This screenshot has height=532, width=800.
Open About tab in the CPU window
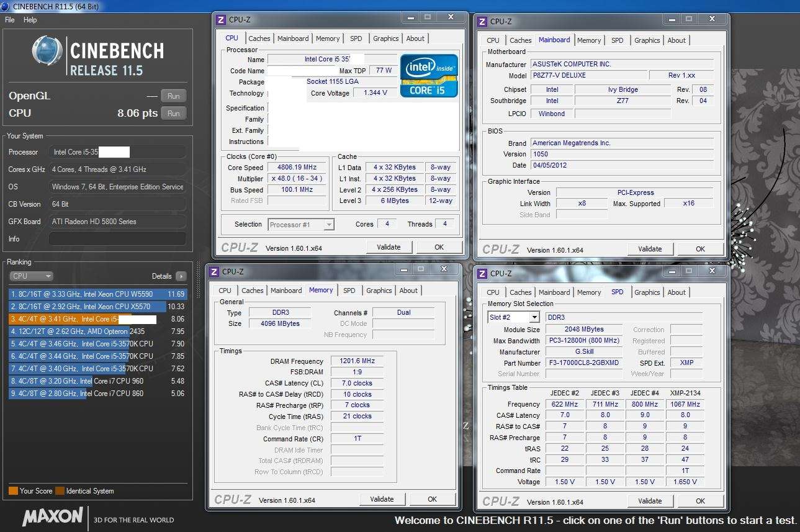point(415,38)
